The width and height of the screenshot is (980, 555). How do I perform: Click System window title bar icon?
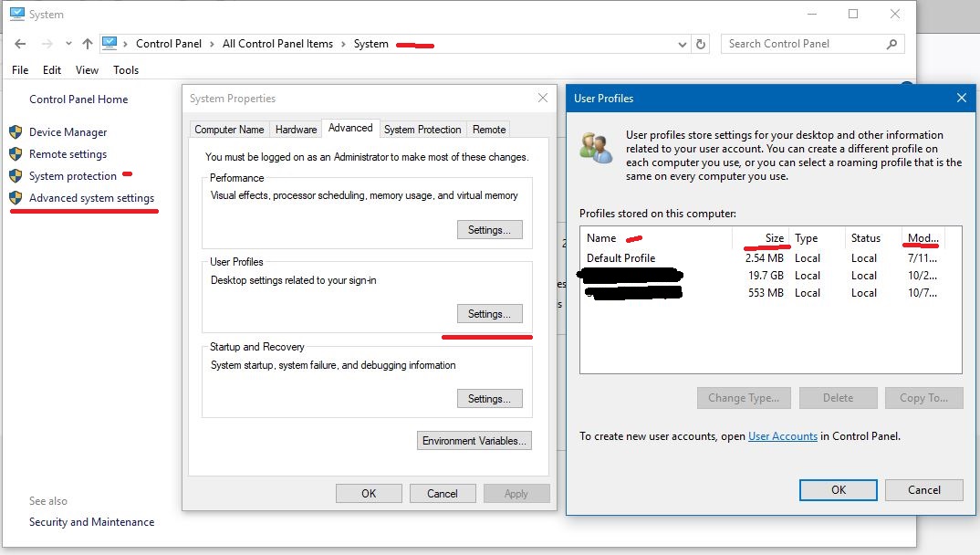coord(16,14)
